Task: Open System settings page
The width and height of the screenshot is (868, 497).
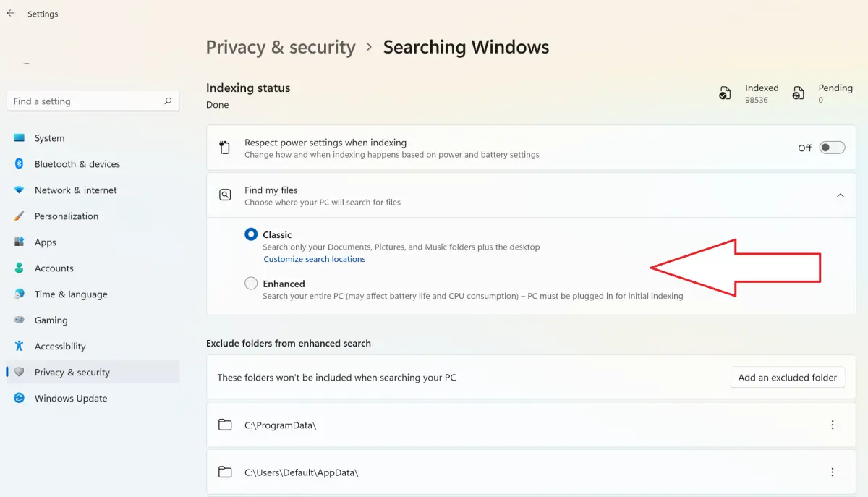Action: point(93,138)
